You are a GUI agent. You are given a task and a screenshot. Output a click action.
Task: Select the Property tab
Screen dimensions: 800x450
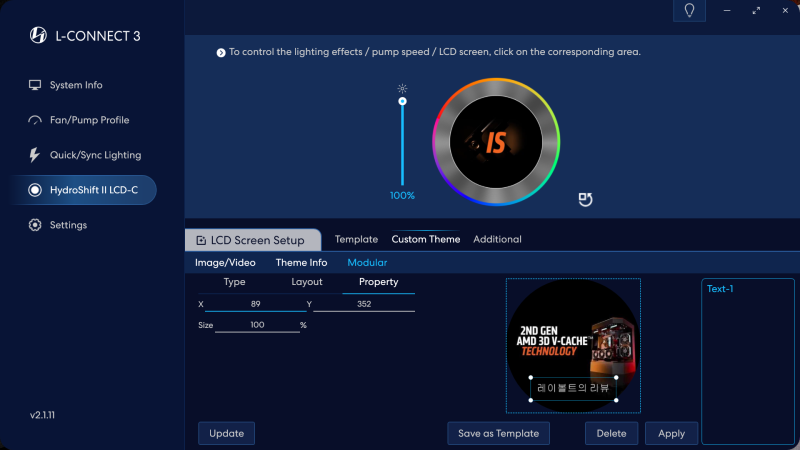tap(379, 282)
